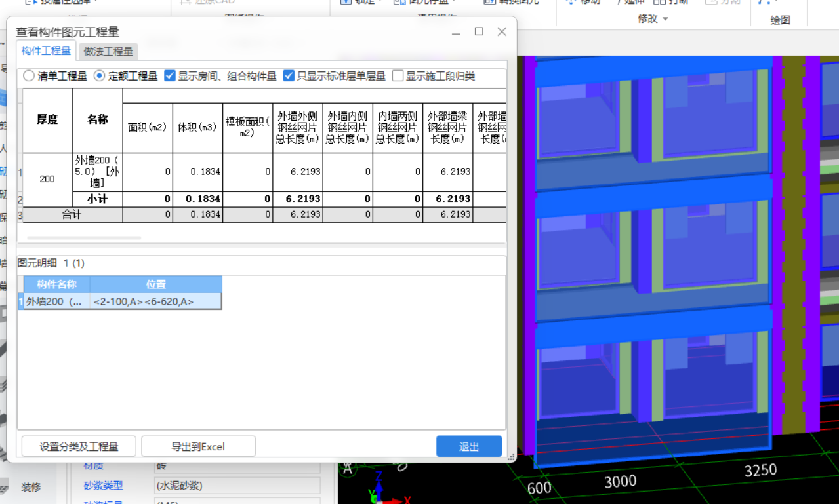The image size is (839, 504).
Task: Click the 0.1834 volume in the 合计 row
Action: (197, 214)
